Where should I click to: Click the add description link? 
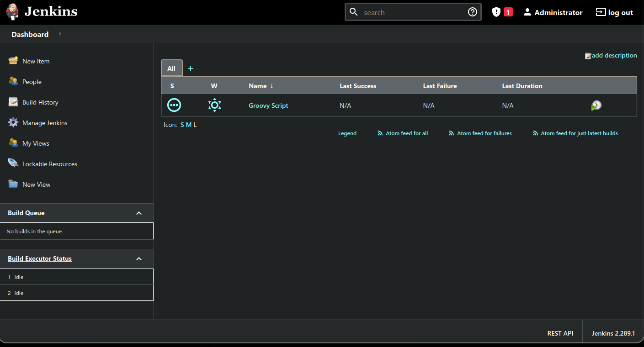[614, 55]
